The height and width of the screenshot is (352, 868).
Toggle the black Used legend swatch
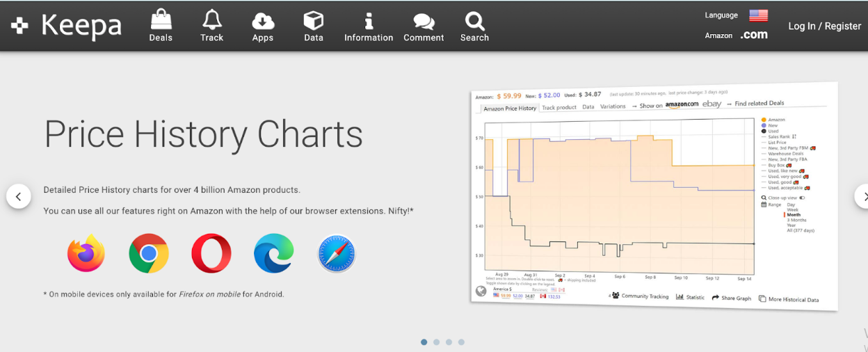point(764,131)
